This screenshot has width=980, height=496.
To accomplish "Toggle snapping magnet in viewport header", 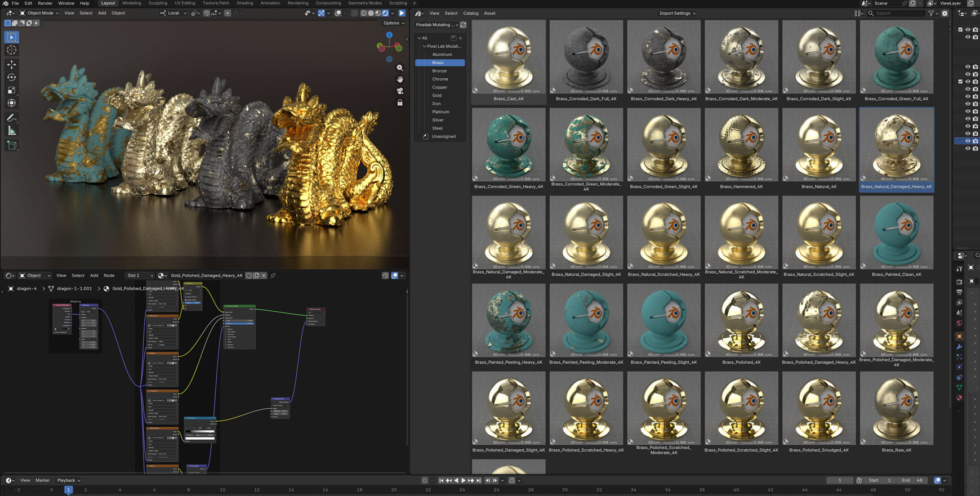I will 206,13.
